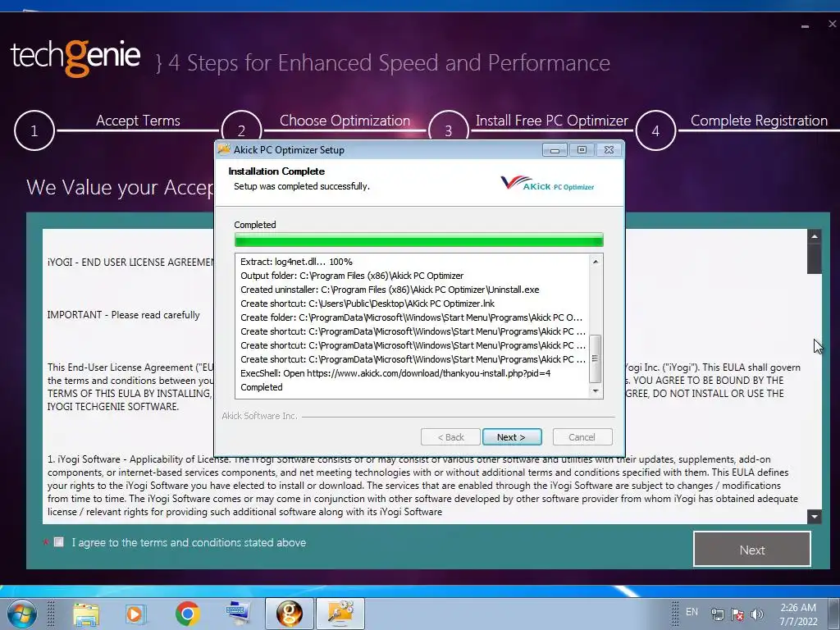This screenshot has width=840, height=630.
Task: Click 'Akick Software Inc.' label
Action: tap(259, 416)
